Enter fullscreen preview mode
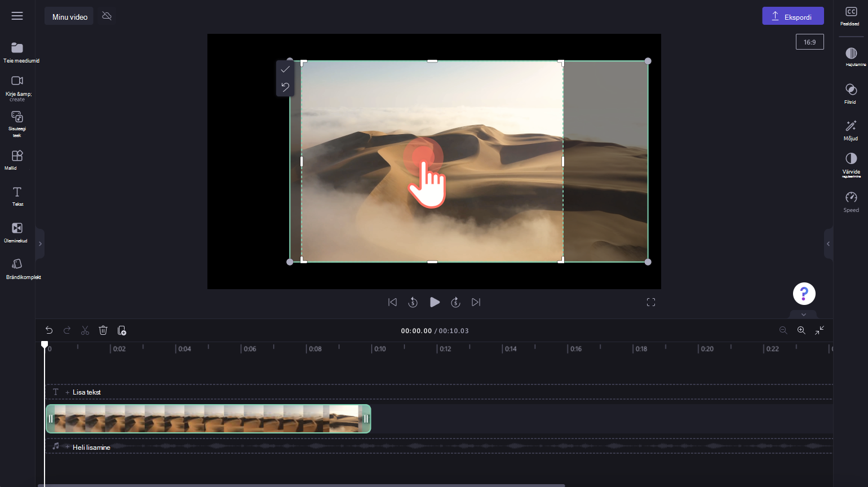The height and width of the screenshot is (487, 868). (x=651, y=302)
